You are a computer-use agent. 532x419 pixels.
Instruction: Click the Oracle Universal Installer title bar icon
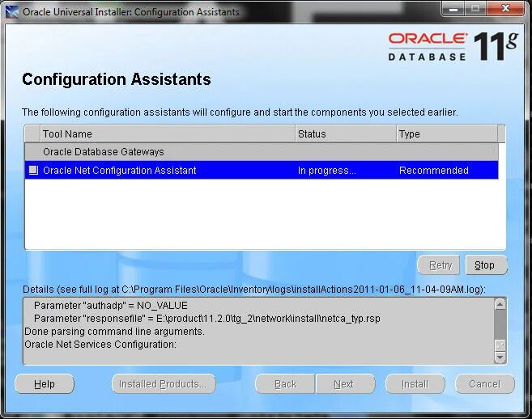[12, 12]
